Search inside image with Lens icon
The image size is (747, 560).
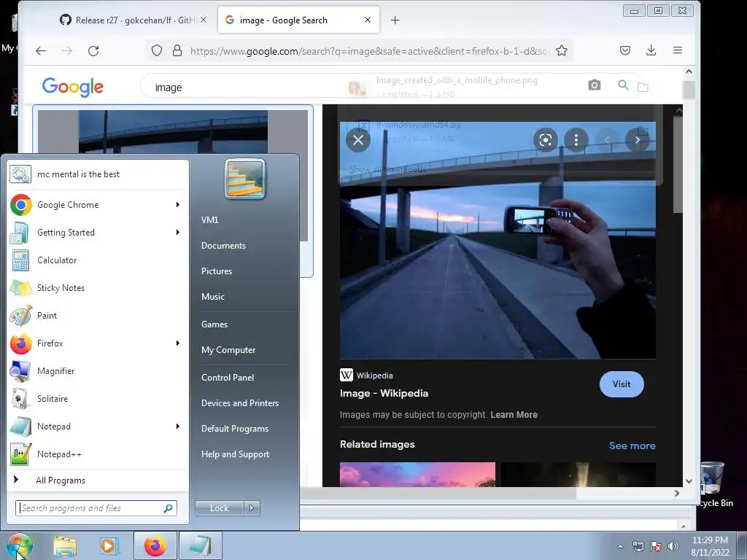[x=546, y=140]
